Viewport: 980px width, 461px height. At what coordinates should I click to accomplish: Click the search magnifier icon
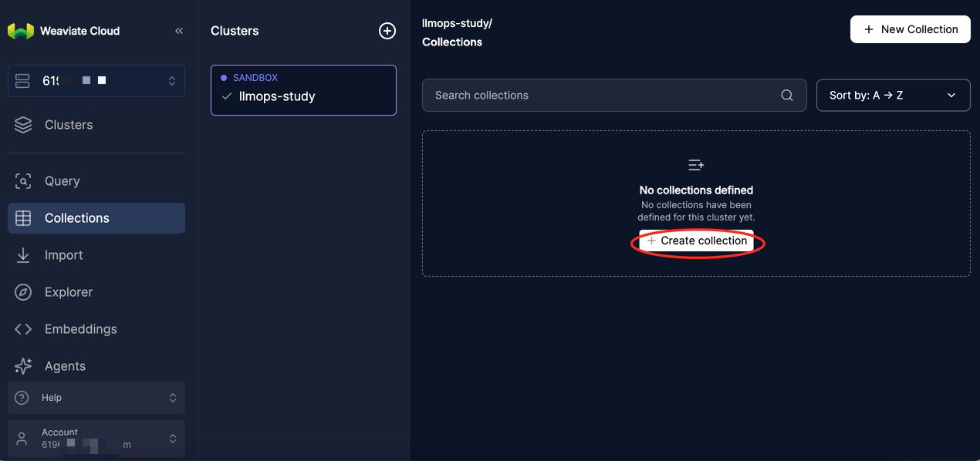click(787, 96)
